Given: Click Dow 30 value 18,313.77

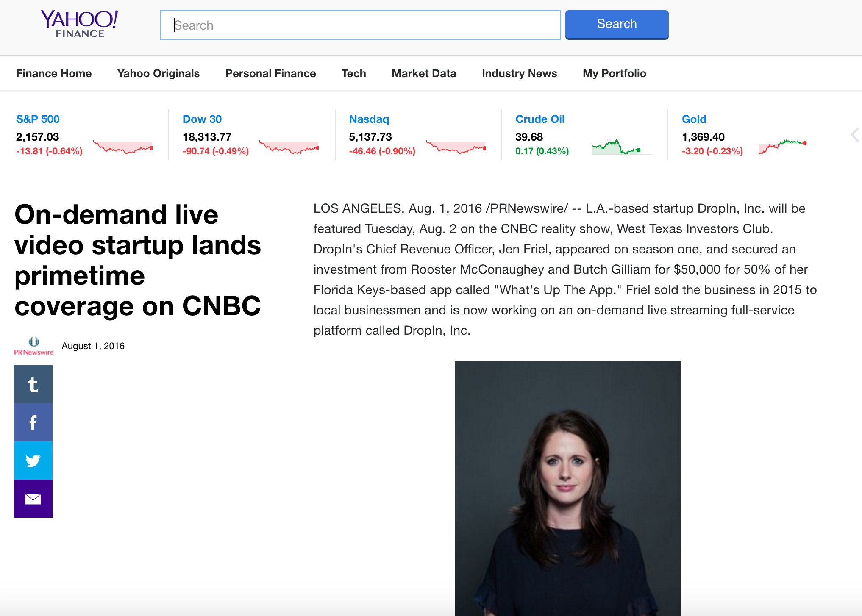Looking at the screenshot, I should coord(207,137).
